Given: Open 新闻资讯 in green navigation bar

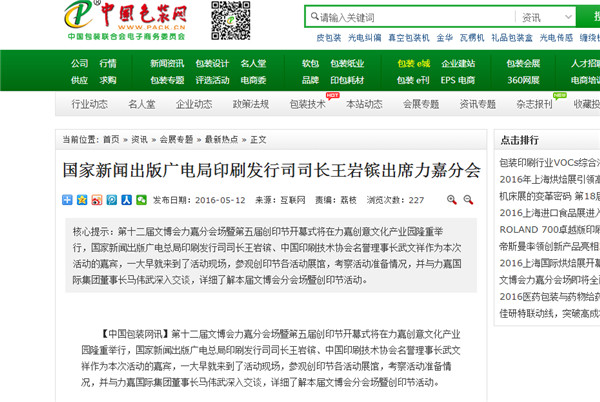Looking at the screenshot, I should coord(167,63).
